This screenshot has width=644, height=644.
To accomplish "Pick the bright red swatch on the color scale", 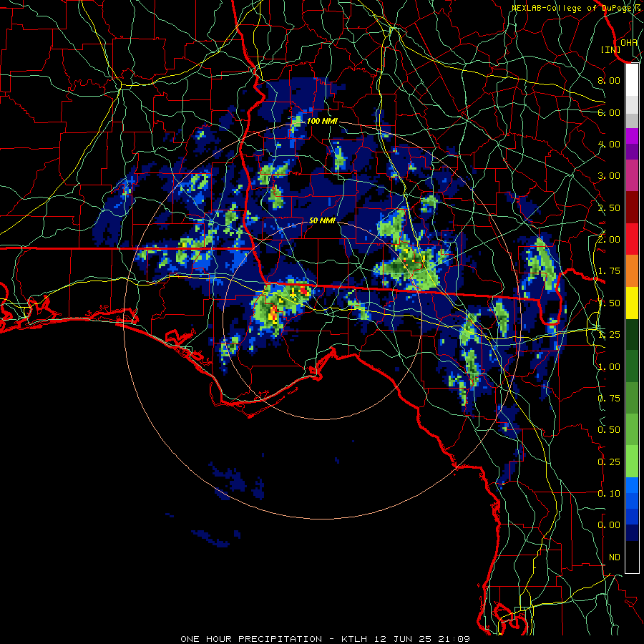I will point(632,240).
